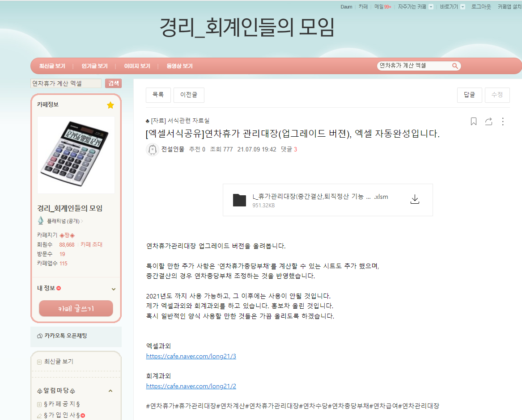Switch to 인기글 보기 tab
The height and width of the screenshot is (420, 522).
(x=94, y=66)
